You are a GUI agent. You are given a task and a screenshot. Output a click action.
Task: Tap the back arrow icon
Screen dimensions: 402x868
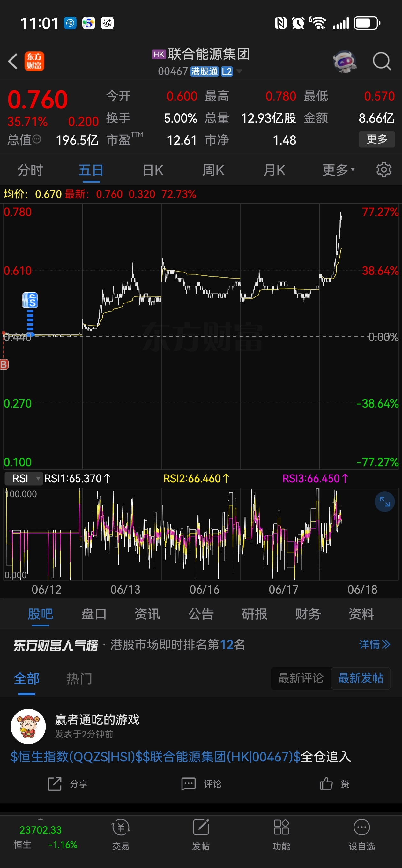click(13, 61)
